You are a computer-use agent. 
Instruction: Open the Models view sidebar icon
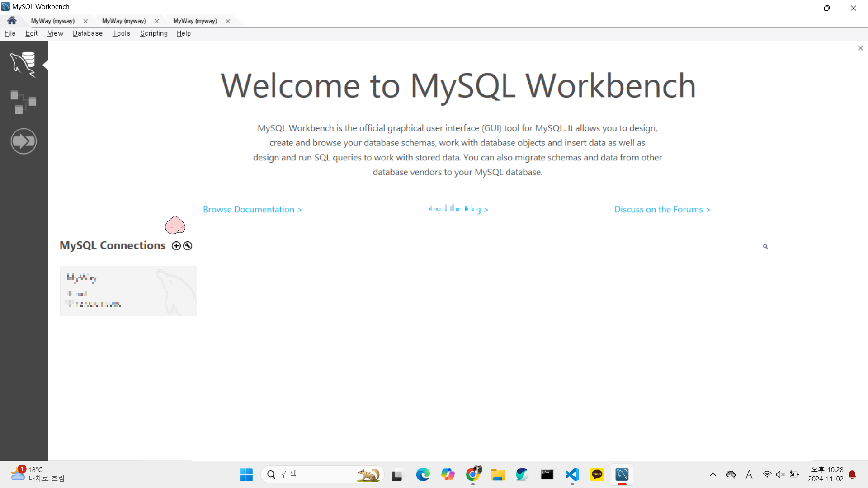pos(24,102)
